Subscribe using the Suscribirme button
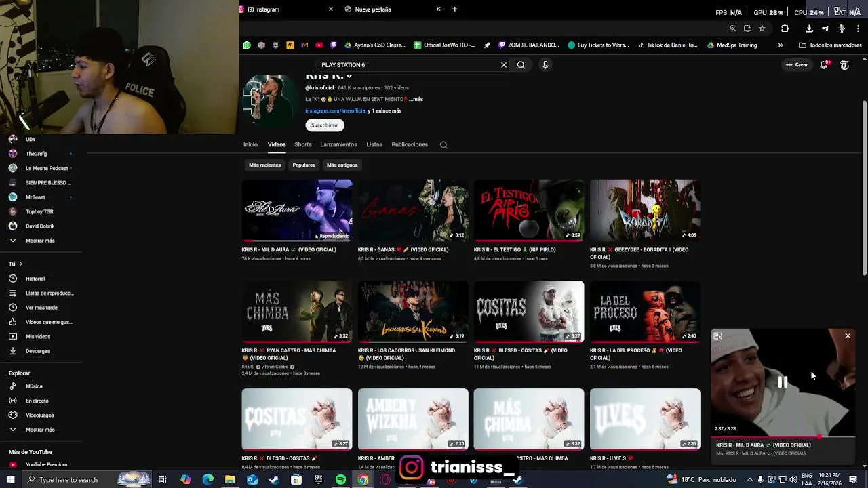Viewport: 868px width, 488px height. tap(325, 125)
